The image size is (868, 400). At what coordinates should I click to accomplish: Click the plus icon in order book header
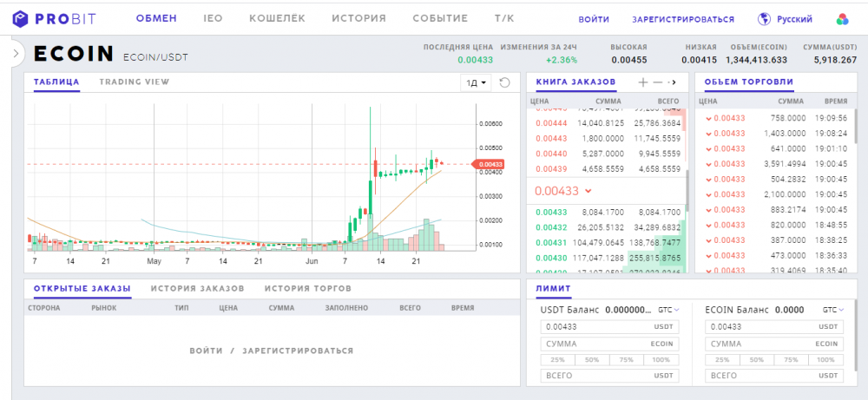642,82
